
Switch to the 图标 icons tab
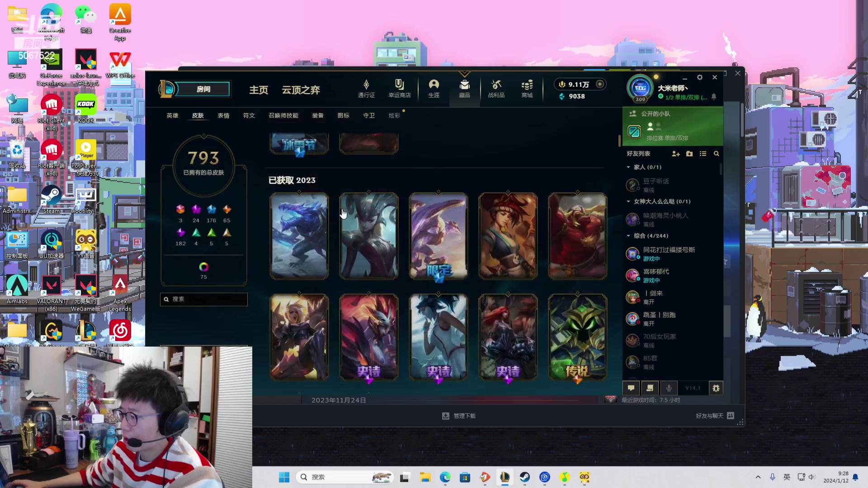click(343, 116)
